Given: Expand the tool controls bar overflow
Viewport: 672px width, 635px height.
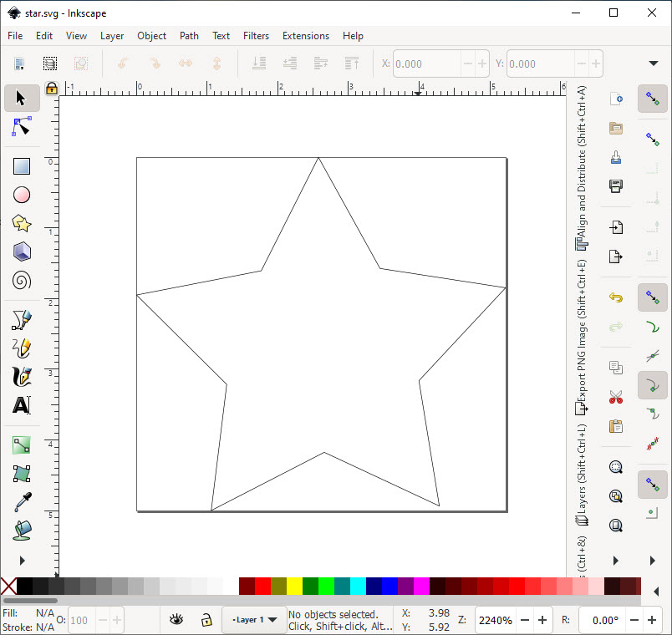Looking at the screenshot, I should pyautogui.click(x=654, y=63).
